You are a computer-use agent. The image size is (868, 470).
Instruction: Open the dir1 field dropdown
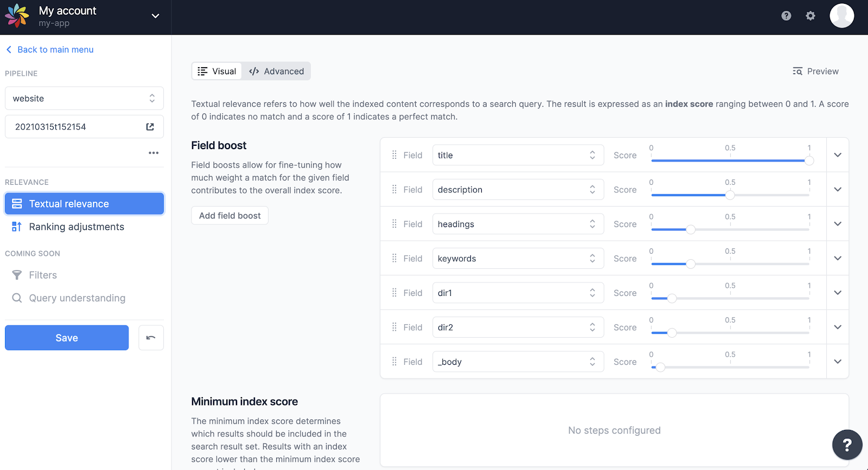pos(518,293)
